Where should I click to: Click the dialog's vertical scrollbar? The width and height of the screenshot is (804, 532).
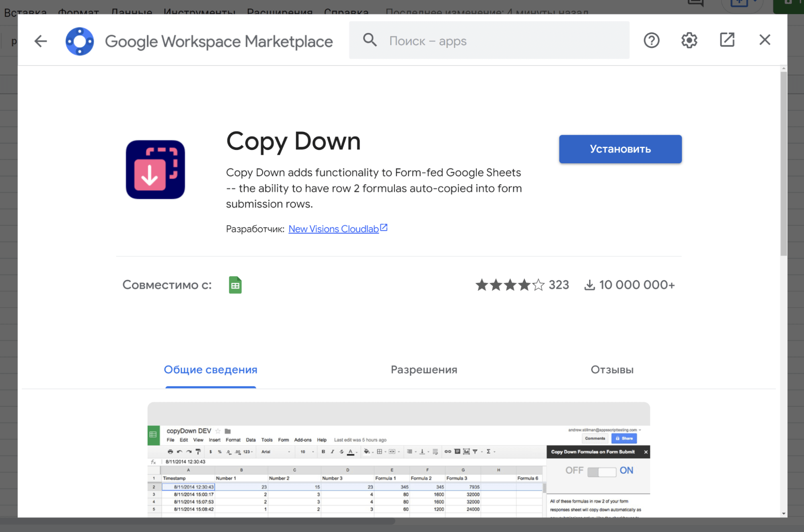click(783, 163)
